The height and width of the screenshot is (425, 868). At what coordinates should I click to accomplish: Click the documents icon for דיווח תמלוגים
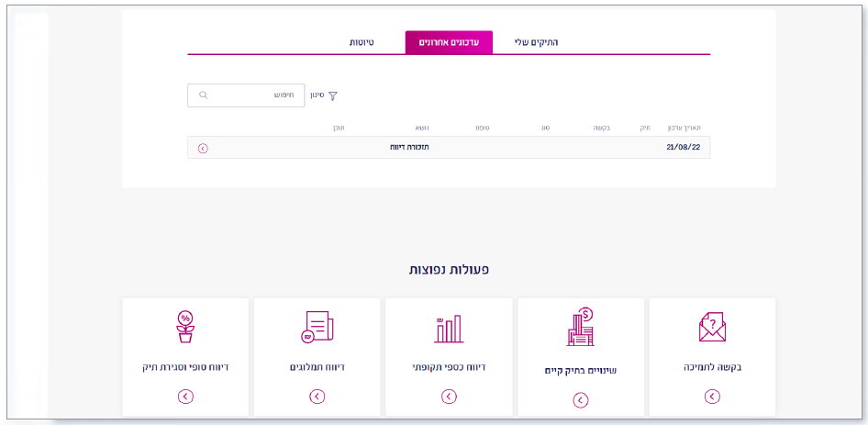click(x=317, y=327)
